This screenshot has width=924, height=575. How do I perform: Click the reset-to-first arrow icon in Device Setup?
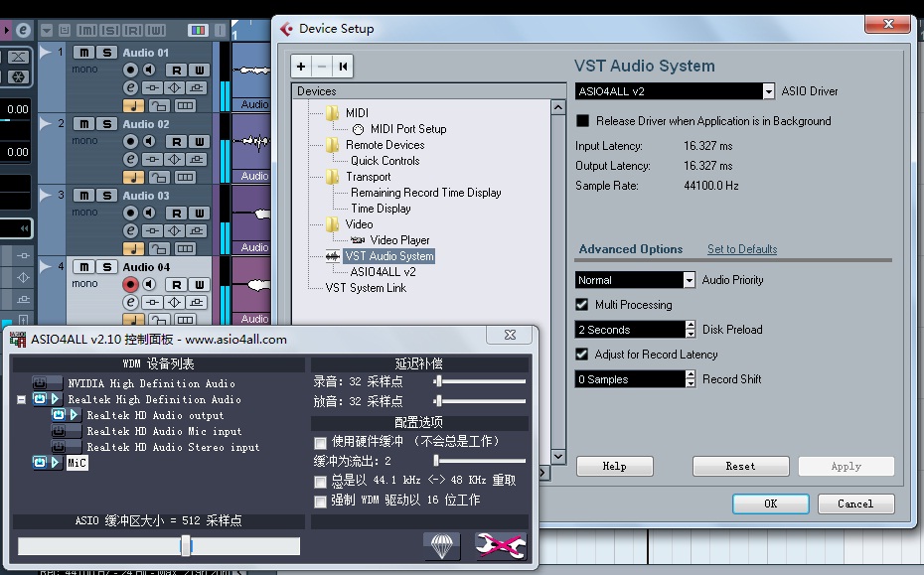pos(343,66)
